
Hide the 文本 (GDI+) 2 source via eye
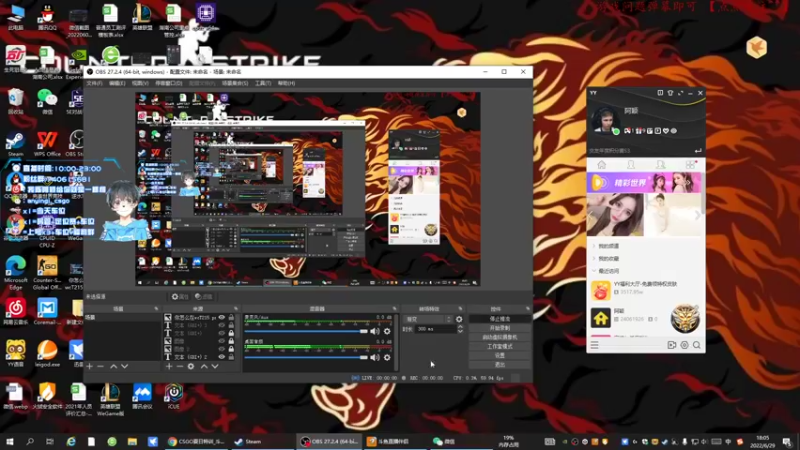pyautogui.click(x=221, y=357)
